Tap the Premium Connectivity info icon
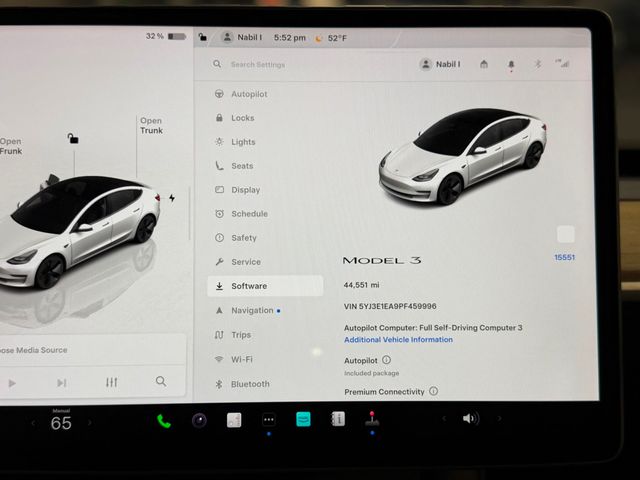This screenshot has width=640, height=480. point(433,391)
